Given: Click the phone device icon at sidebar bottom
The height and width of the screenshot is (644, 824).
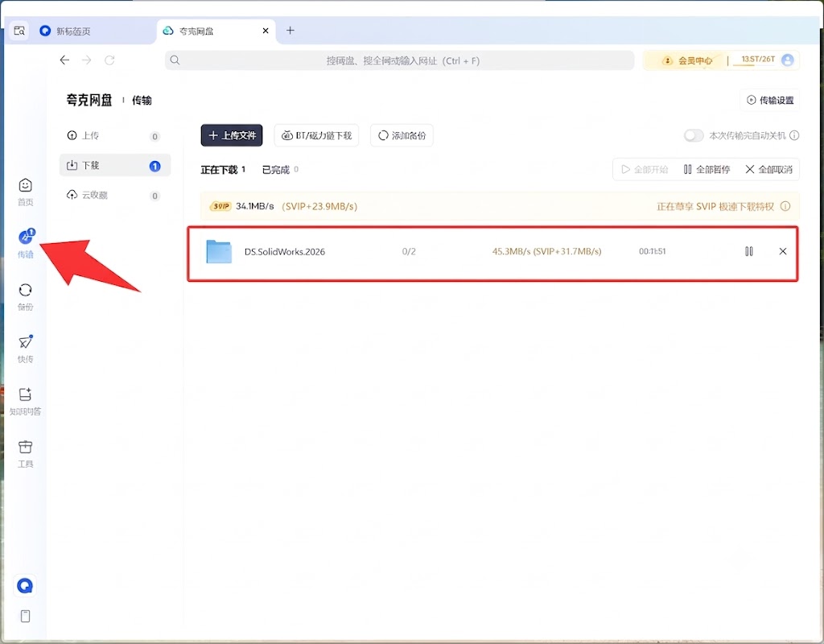Looking at the screenshot, I should click(x=25, y=616).
